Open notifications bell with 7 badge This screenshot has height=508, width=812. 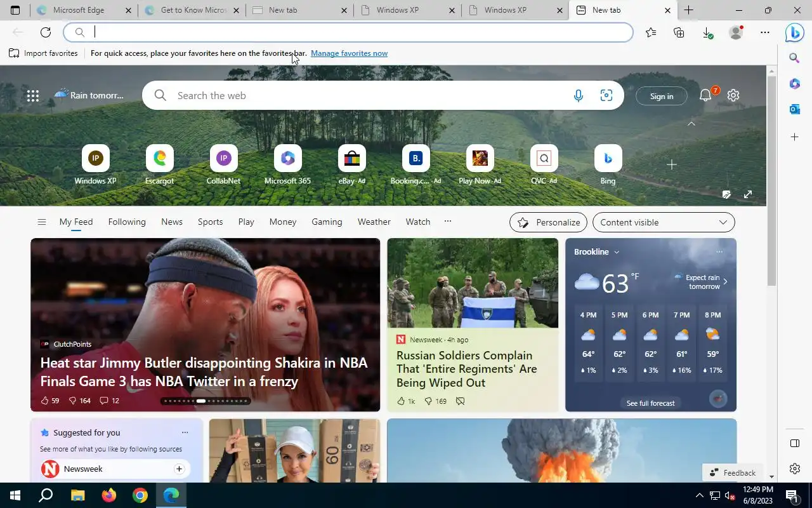pyautogui.click(x=706, y=95)
